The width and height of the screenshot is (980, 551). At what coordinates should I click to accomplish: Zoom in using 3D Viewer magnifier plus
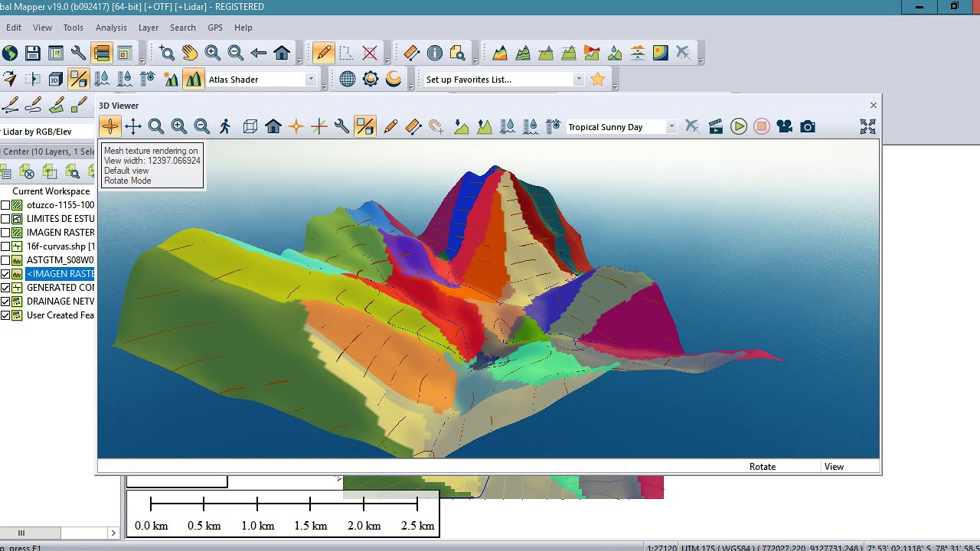[x=179, y=127]
